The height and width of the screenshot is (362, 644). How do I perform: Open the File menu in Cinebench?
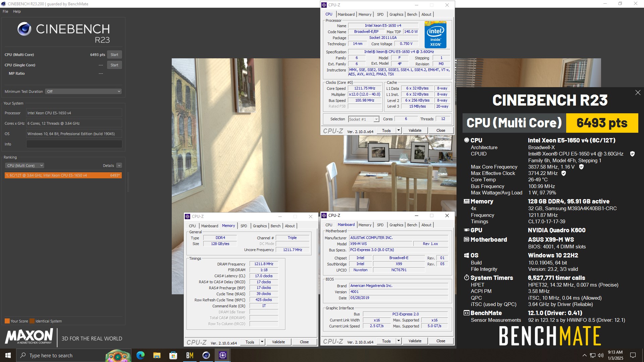click(5, 11)
